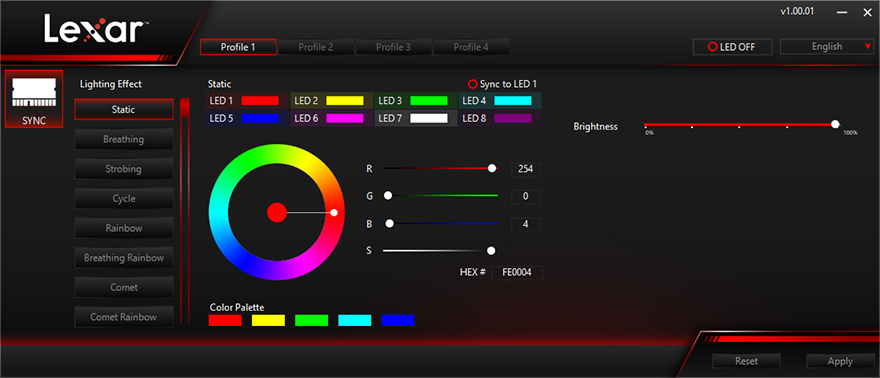880x378 pixels.
Task: Activate the Comet Rainbow effect
Action: pyautogui.click(x=123, y=317)
